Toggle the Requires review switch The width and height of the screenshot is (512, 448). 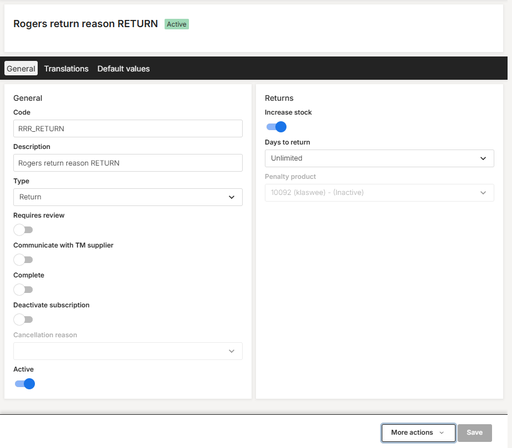[x=23, y=230]
